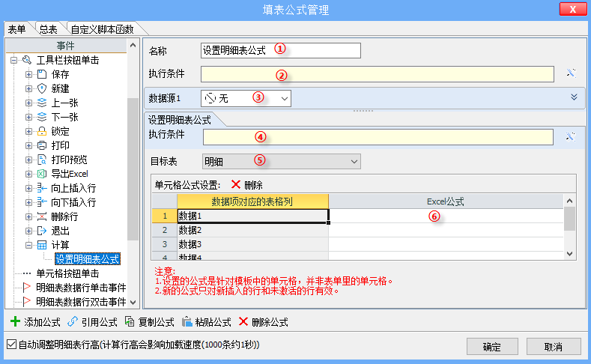
Task: Click the 向上插入行 icon
Action: coord(42,188)
